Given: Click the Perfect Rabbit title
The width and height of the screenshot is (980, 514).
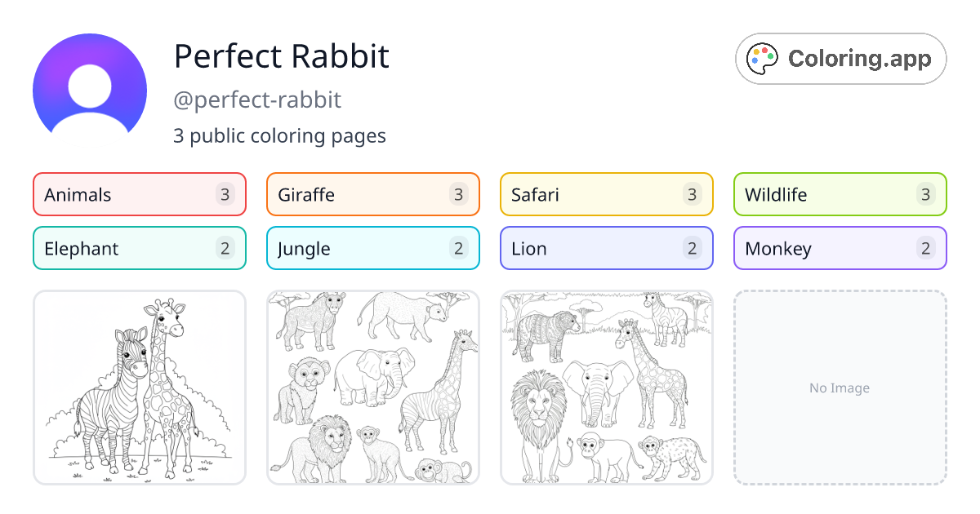Looking at the screenshot, I should 281,56.
